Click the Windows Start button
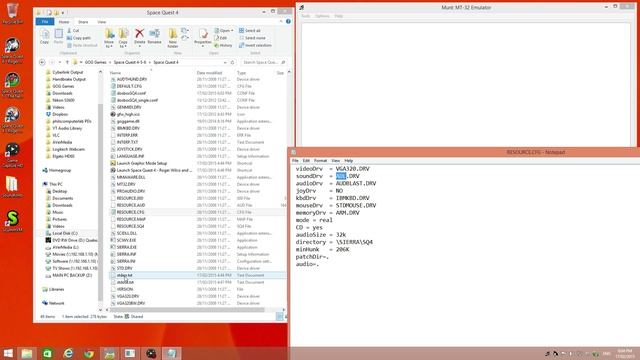This screenshot has height=360, width=640. click(x=8, y=353)
